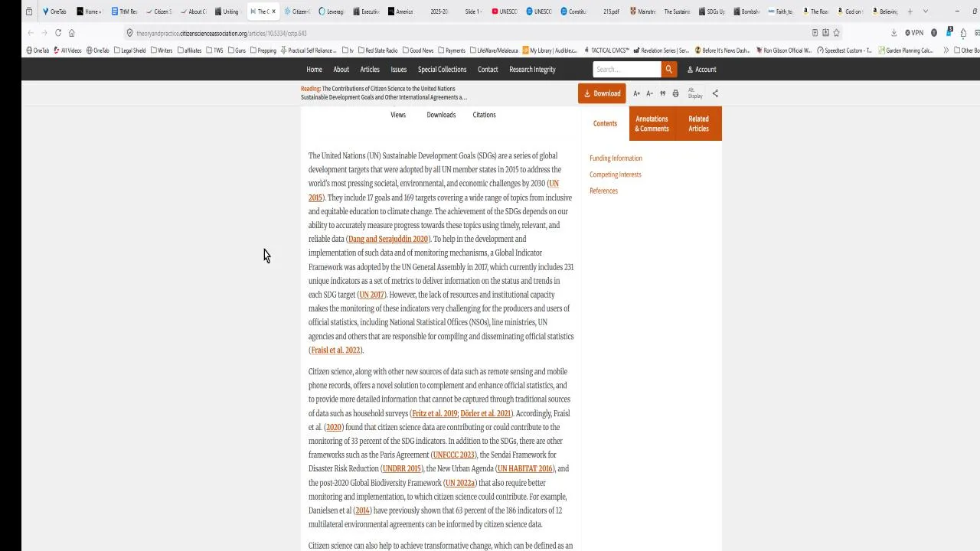Print the article using printer icon
The image size is (980, 551).
click(x=675, y=93)
